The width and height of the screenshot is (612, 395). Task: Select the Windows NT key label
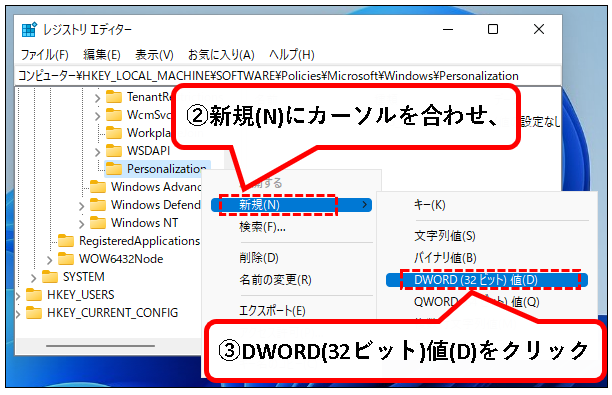[x=144, y=223]
